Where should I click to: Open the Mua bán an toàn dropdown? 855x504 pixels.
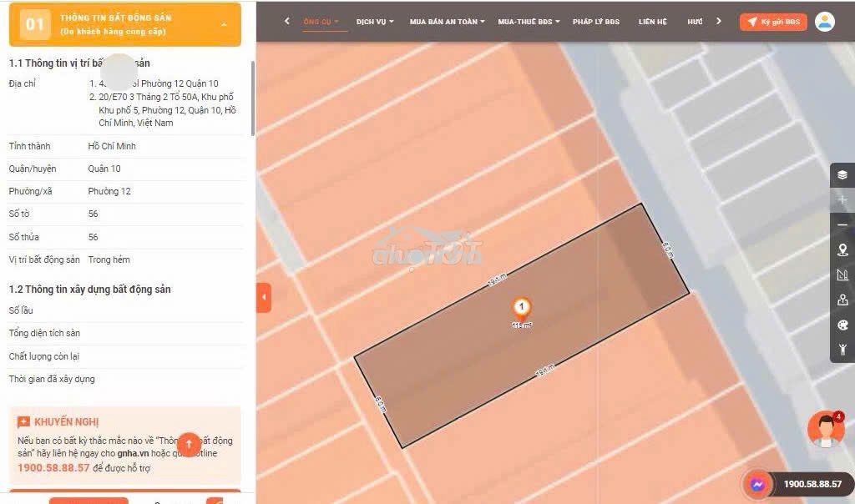tap(448, 22)
